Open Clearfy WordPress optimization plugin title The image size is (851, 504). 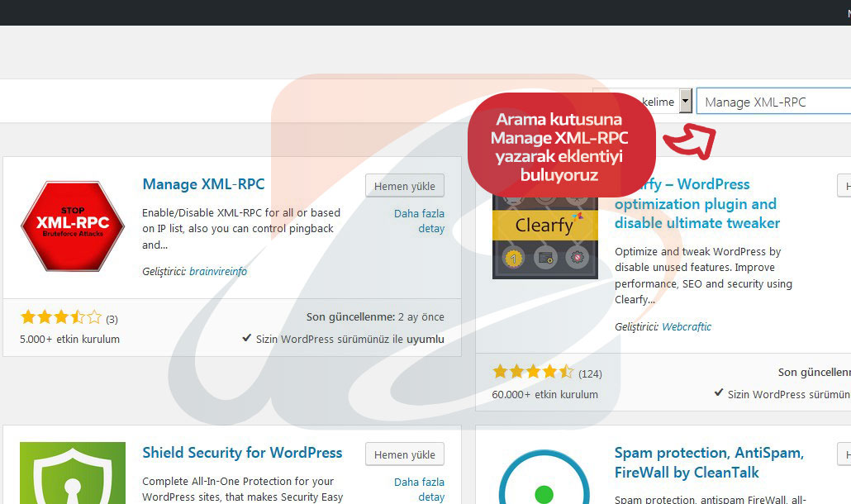pyautogui.click(x=697, y=203)
